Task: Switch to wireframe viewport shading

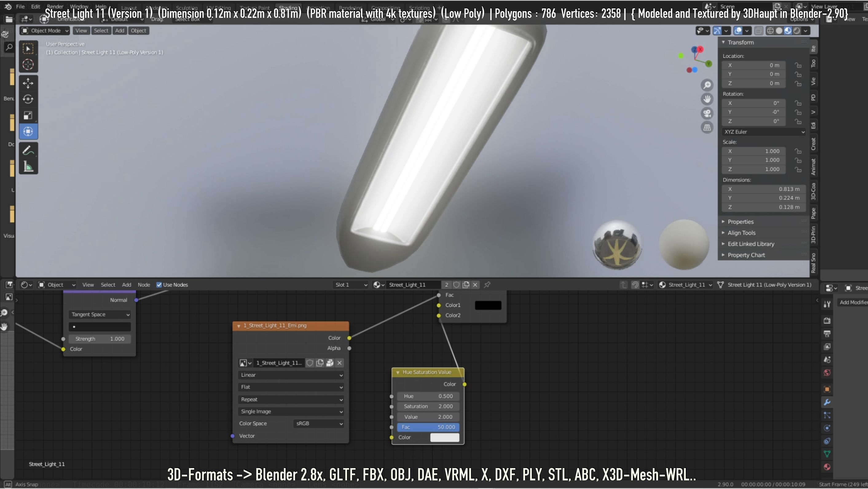Action: pyautogui.click(x=770, y=31)
